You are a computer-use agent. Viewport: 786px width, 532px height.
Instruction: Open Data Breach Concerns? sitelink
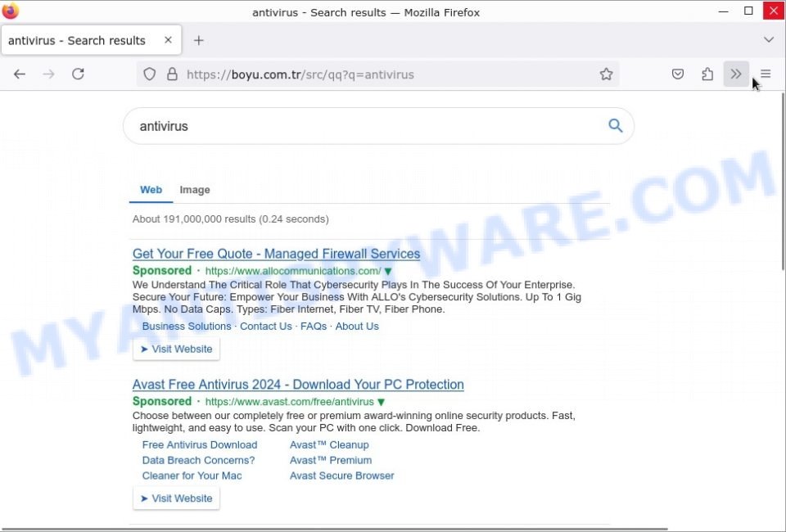coord(198,460)
